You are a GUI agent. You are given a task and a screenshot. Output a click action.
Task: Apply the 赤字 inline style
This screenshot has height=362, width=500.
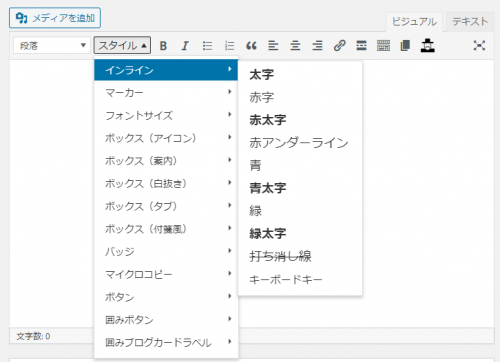click(300, 97)
